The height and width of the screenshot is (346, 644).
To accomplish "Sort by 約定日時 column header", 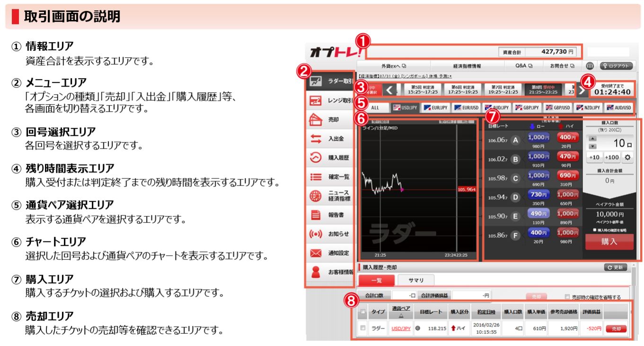I will [x=486, y=311].
